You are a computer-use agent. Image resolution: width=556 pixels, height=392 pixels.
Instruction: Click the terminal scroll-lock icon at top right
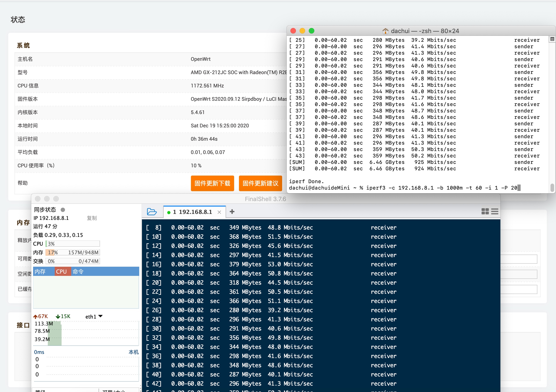tap(552, 39)
